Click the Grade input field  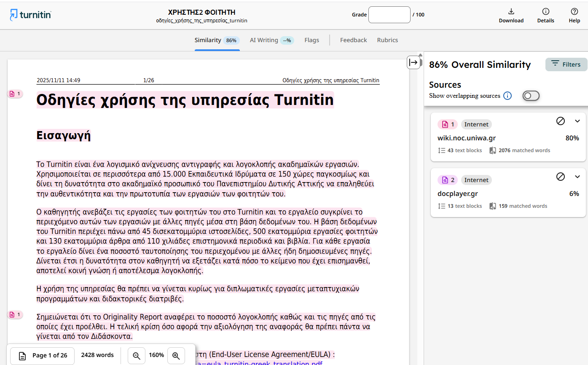[389, 15]
